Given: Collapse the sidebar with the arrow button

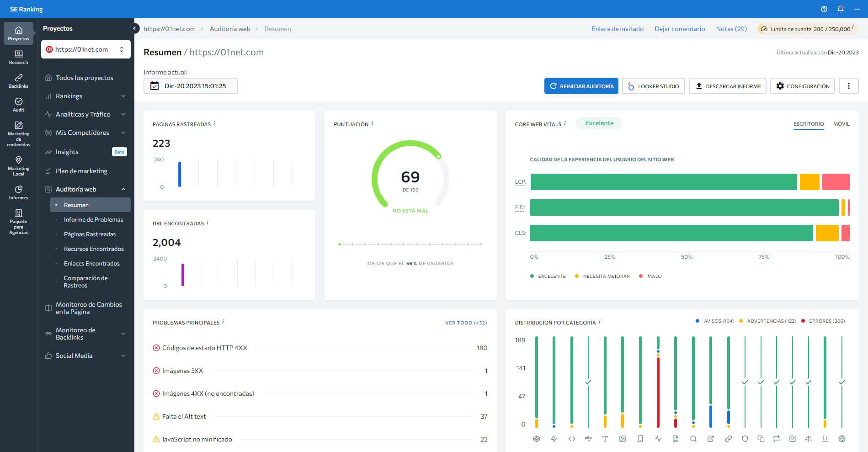Looking at the screenshot, I should [134, 28].
